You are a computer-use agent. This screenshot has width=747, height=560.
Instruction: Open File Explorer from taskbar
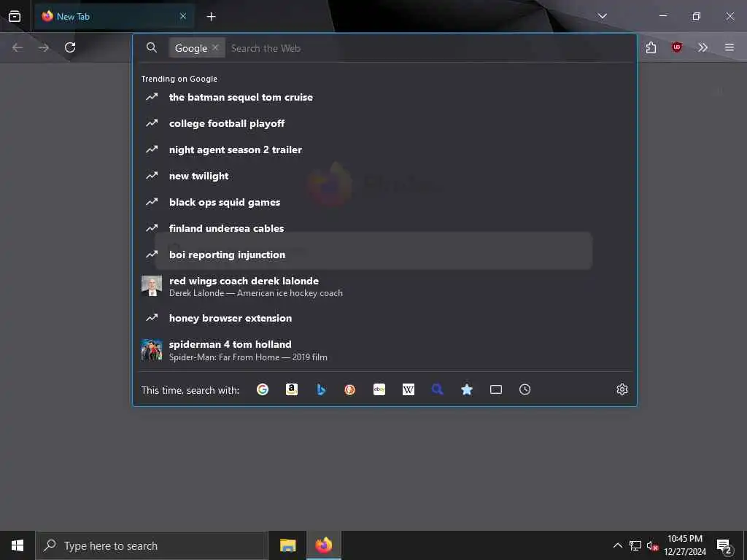[287, 545]
